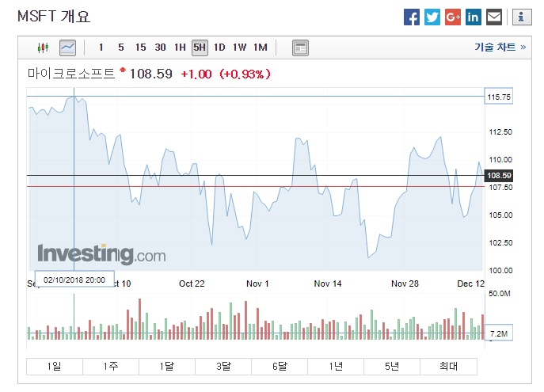Choose the 6달 range tab
Image resolution: width=544 pixels, height=392 pixels.
pyautogui.click(x=280, y=367)
